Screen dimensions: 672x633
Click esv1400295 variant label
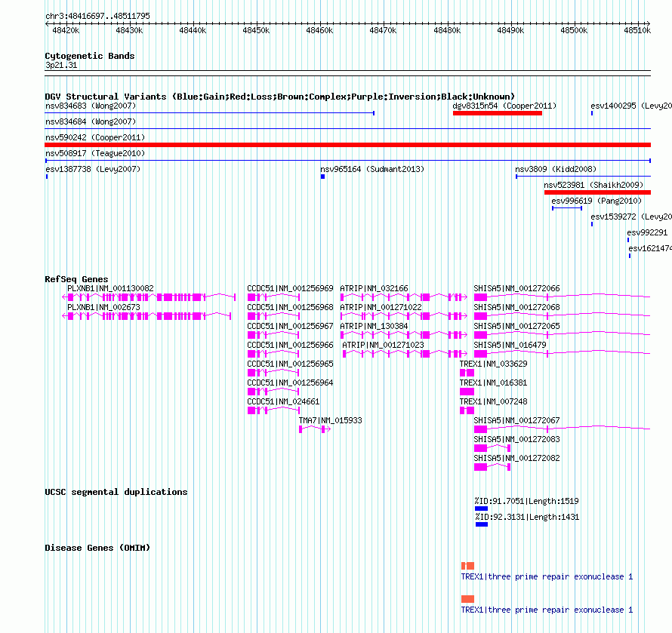pyautogui.click(x=631, y=106)
